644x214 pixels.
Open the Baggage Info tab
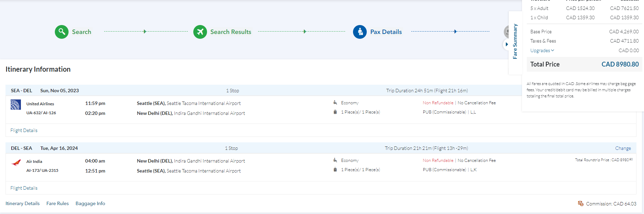(90, 203)
